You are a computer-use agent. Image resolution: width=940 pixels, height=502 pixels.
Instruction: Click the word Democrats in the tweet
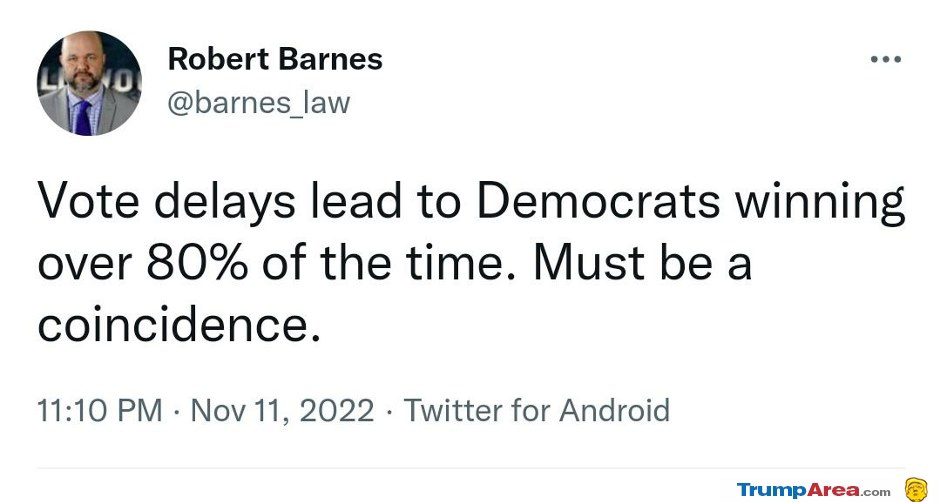tap(598, 202)
